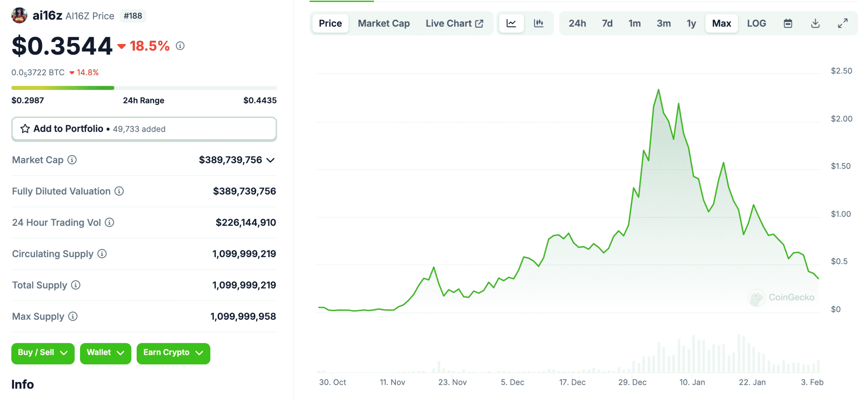The height and width of the screenshot is (401, 868).
Task: Toggle LOG scale on chart
Action: pyautogui.click(x=756, y=23)
